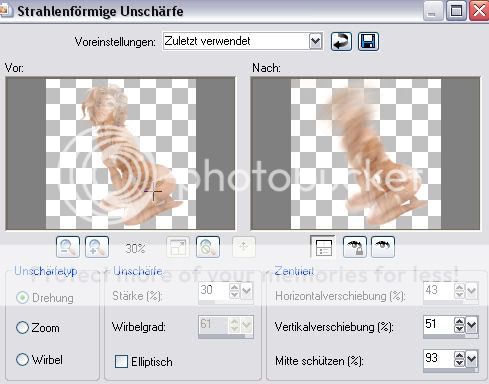Open the Voreinstellungen dropdown list
This screenshot has width=489, height=384.
coord(315,42)
